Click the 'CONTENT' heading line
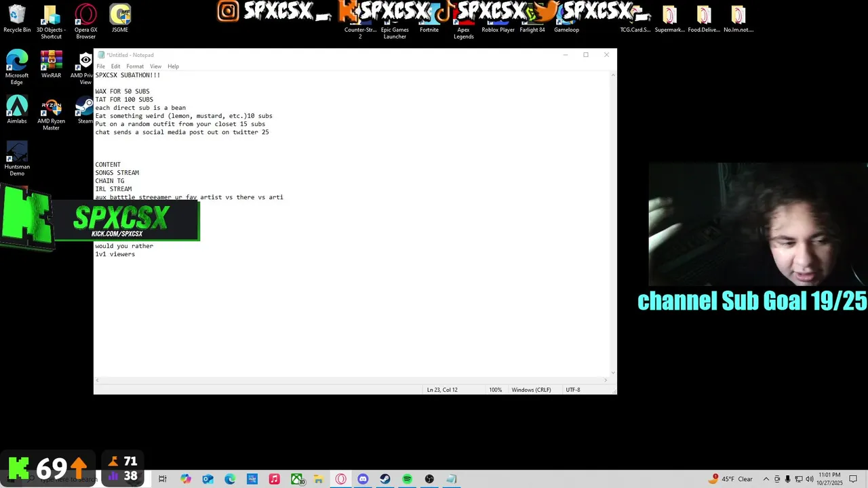Screen dimensions: 868x488 click(x=108, y=165)
